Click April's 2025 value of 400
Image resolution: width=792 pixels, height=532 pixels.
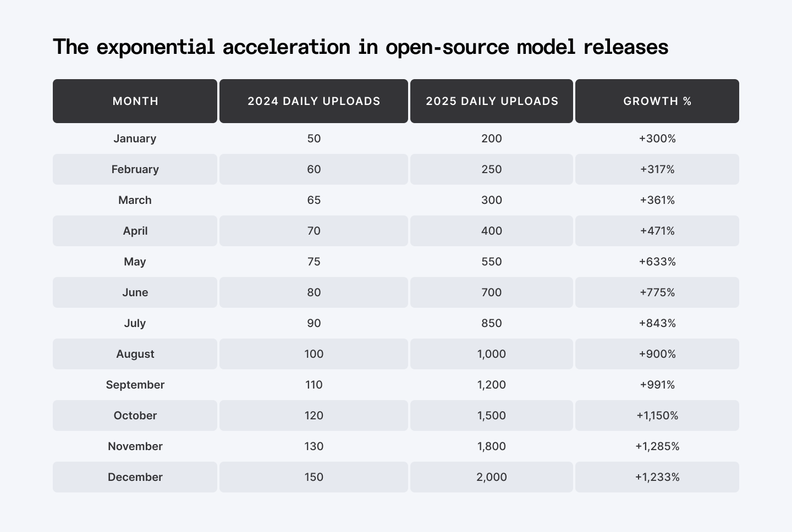[x=492, y=231]
